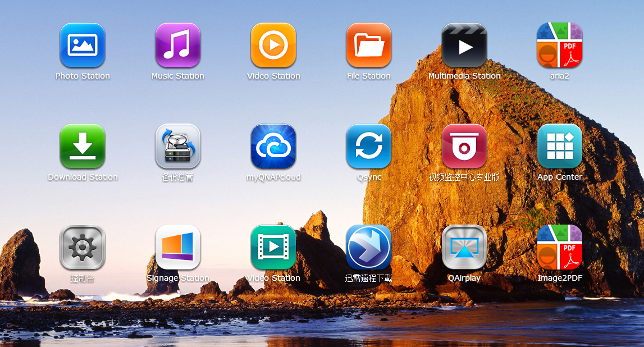Open File Station

click(369, 45)
